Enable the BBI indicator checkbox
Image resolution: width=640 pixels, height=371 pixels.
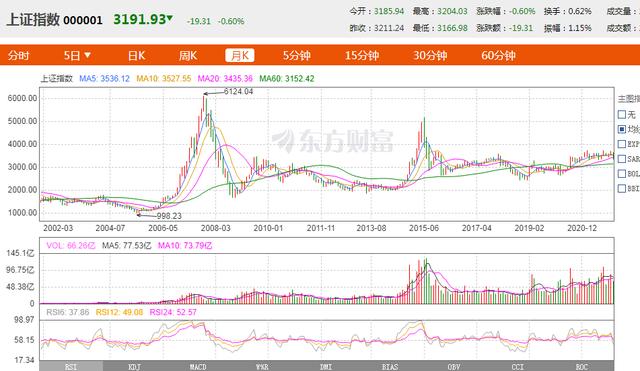click(x=622, y=188)
